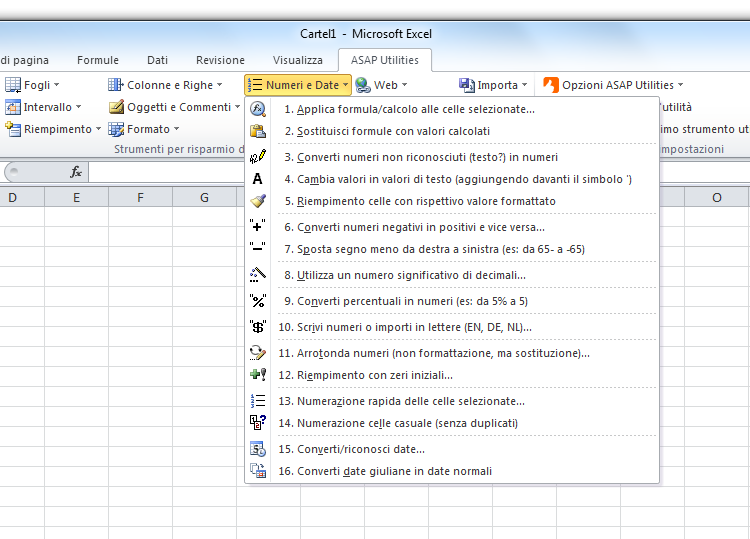This screenshot has height=539, width=750.
Task: Click the Importa disk icon
Action: click(x=467, y=85)
